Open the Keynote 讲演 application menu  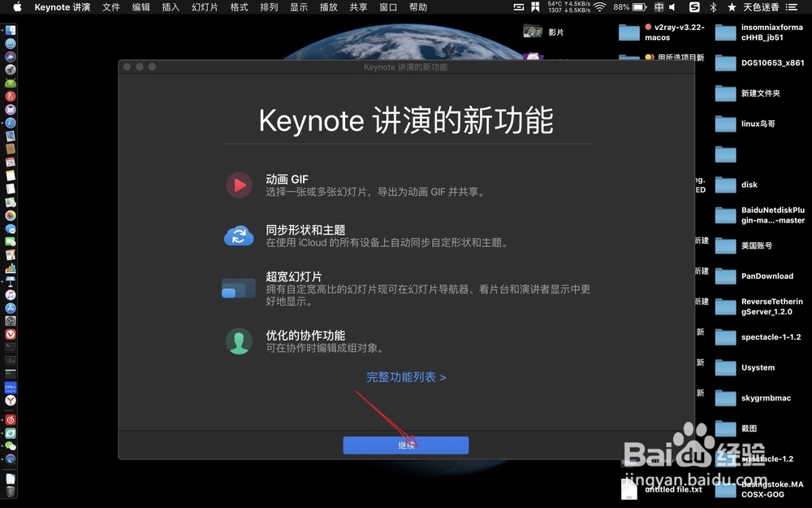tap(63, 7)
